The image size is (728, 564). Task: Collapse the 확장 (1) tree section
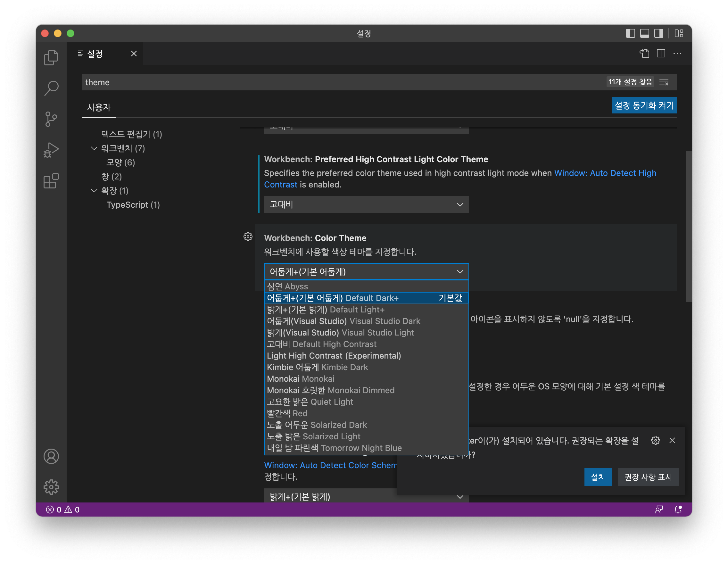[x=94, y=191]
